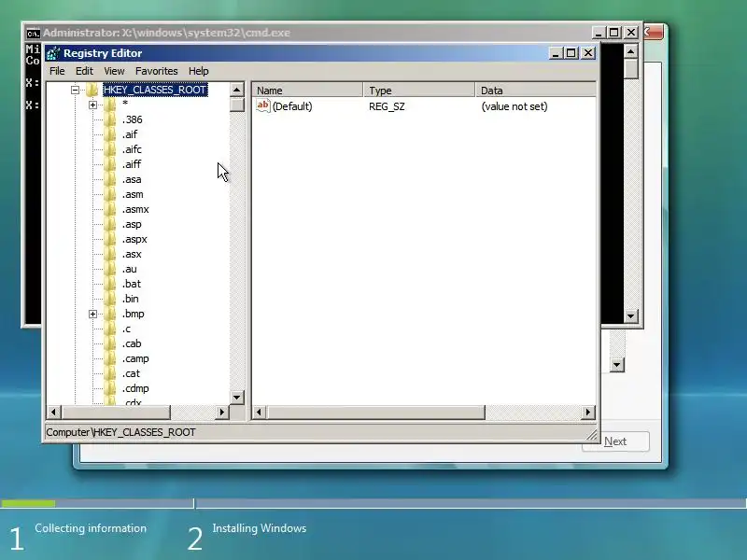This screenshot has height=560, width=747.
Task: Open the Favorites menu
Action: 156,71
